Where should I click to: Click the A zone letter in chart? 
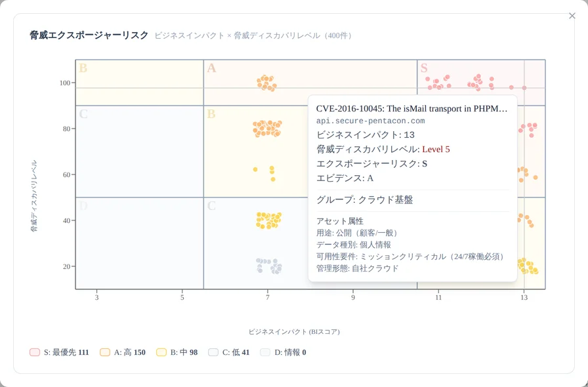click(211, 68)
